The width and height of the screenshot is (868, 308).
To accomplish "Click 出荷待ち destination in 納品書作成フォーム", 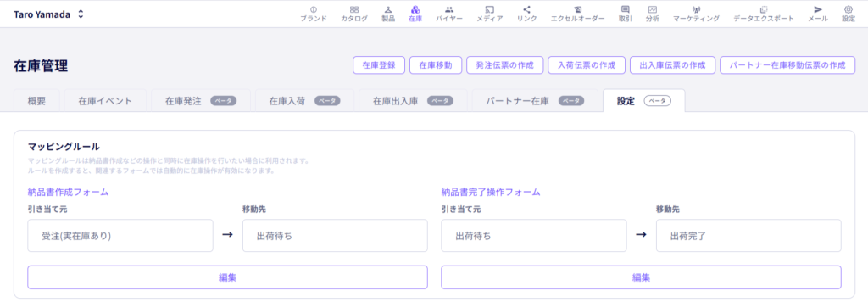I will [335, 236].
